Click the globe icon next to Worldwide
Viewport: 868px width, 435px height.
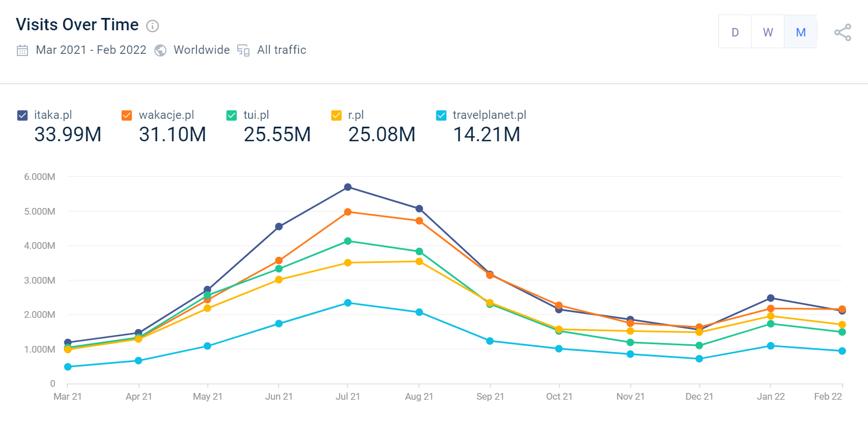pyautogui.click(x=160, y=50)
